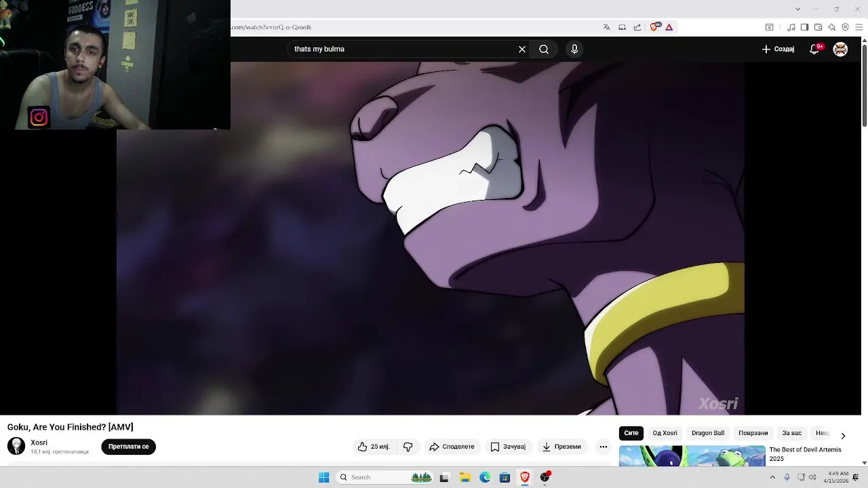868x488 pixels.
Task: Open Task View on the taskbar
Action: [444, 477]
